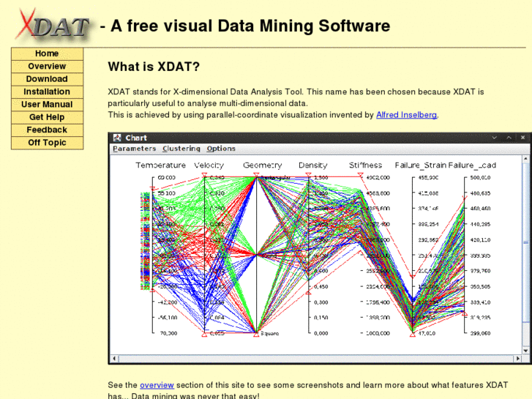Open the Clustering menu in Chart
Screen dimensions: 532x399
[x=181, y=149]
